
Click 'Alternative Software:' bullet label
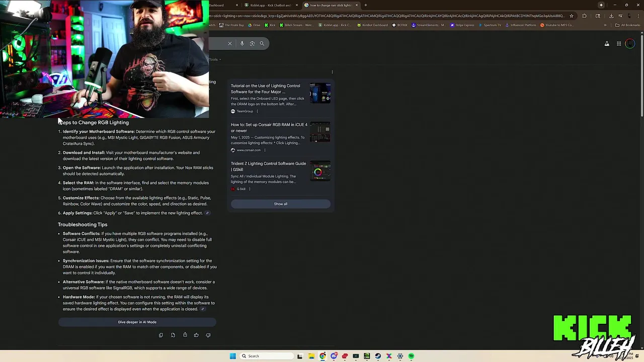point(84,282)
